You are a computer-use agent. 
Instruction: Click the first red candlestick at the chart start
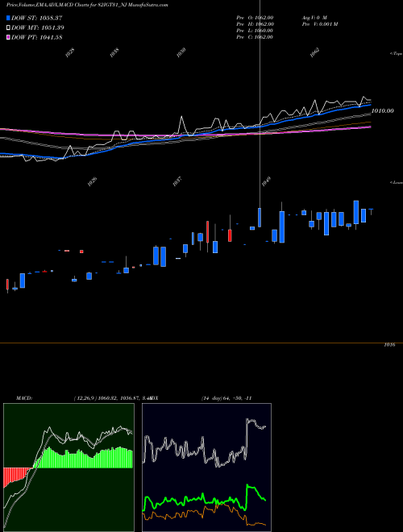pyautogui.click(x=7, y=285)
